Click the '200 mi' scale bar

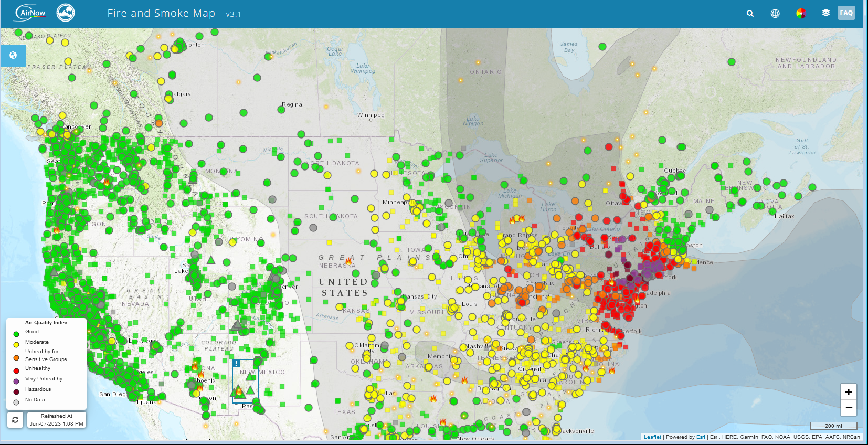[833, 426]
